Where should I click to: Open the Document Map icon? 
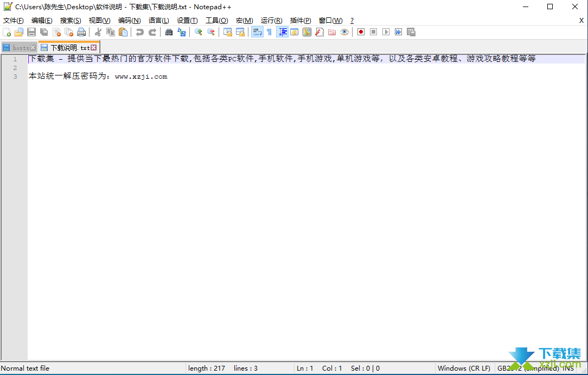307,32
